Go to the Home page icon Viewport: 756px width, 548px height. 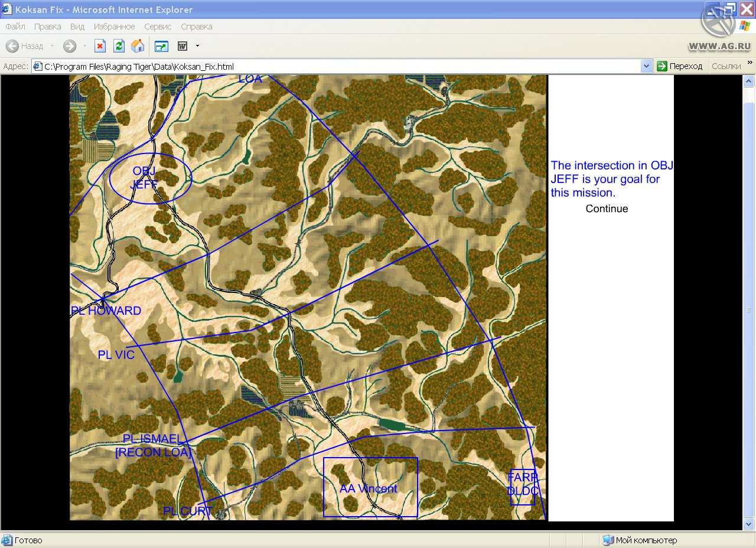point(138,46)
